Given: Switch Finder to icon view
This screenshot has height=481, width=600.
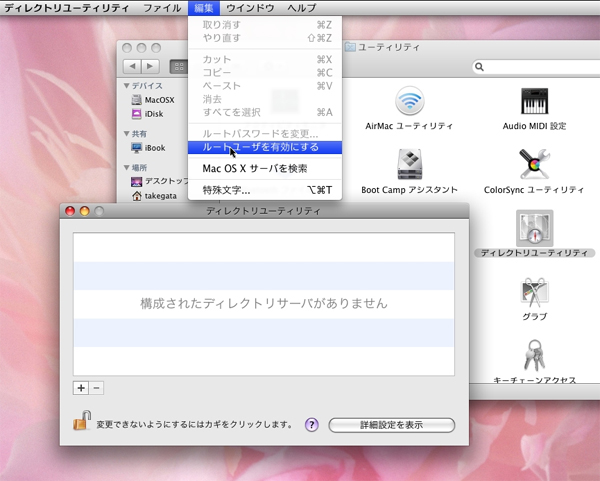Looking at the screenshot, I should (x=179, y=67).
